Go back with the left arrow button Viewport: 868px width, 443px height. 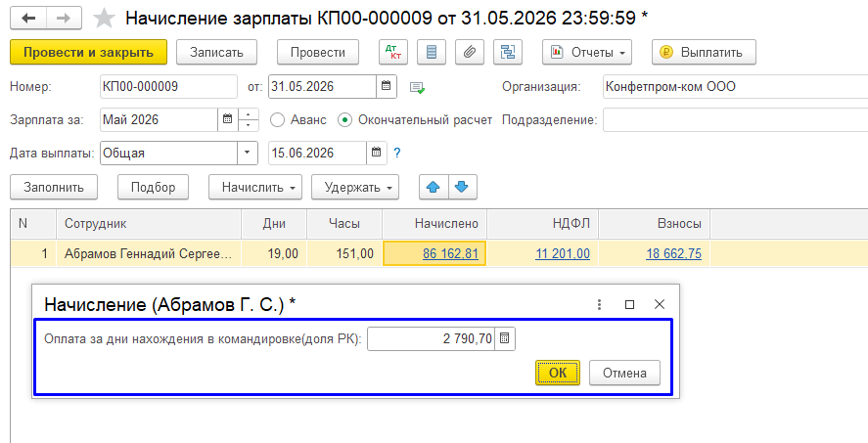pyautogui.click(x=28, y=19)
